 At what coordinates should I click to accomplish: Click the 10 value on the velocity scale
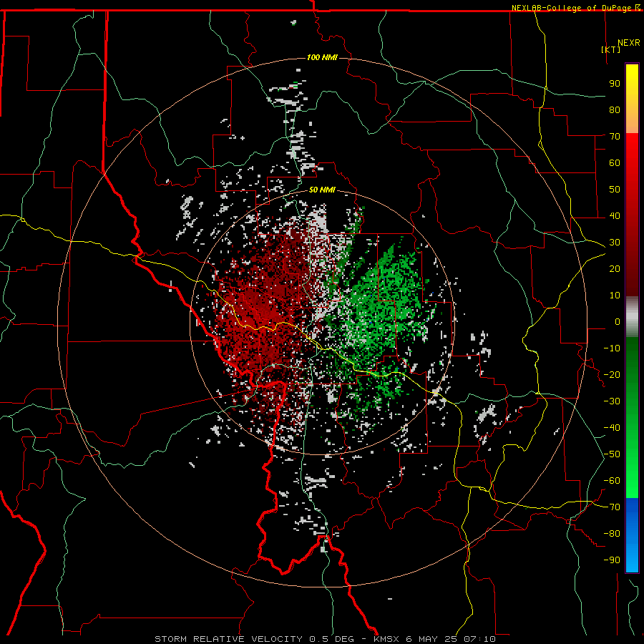[x=615, y=296]
